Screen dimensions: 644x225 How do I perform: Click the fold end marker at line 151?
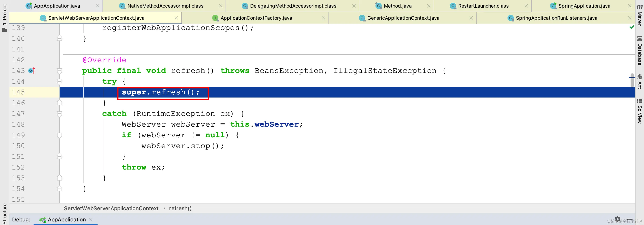pos(60,156)
